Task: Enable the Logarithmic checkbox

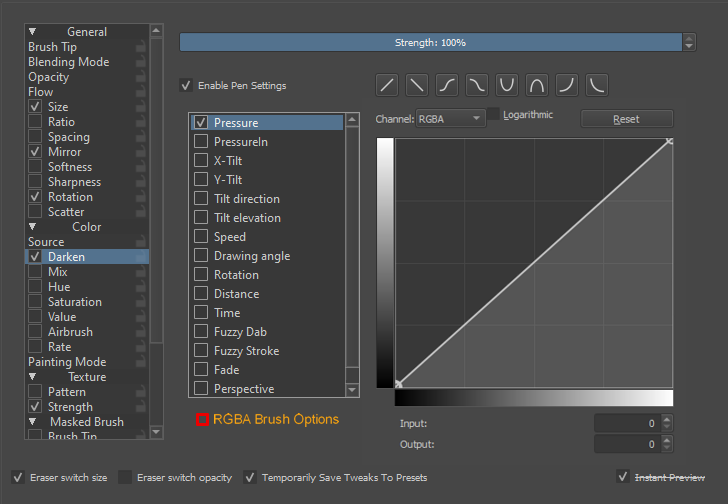Action: (493, 115)
